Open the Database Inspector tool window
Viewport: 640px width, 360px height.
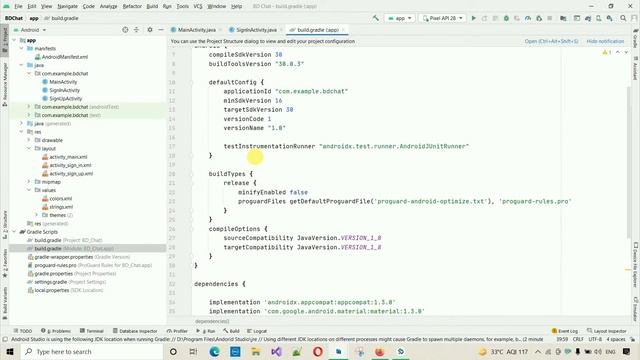click(x=135, y=331)
